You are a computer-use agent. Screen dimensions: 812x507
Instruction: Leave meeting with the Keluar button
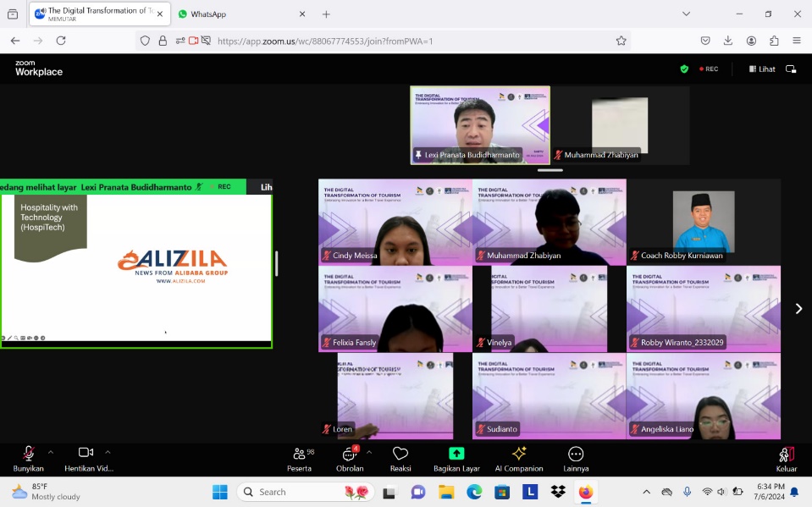(x=787, y=459)
